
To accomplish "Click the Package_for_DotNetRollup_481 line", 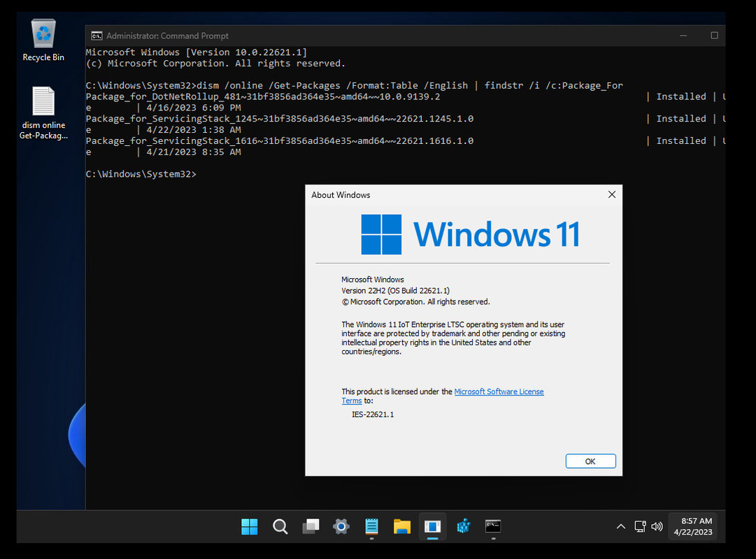I will (263, 96).
